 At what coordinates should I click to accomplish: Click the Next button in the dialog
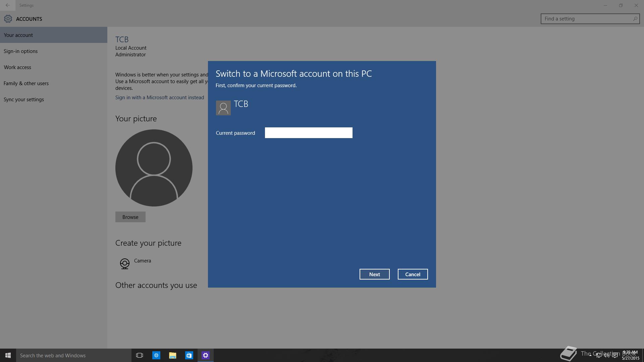point(374,274)
